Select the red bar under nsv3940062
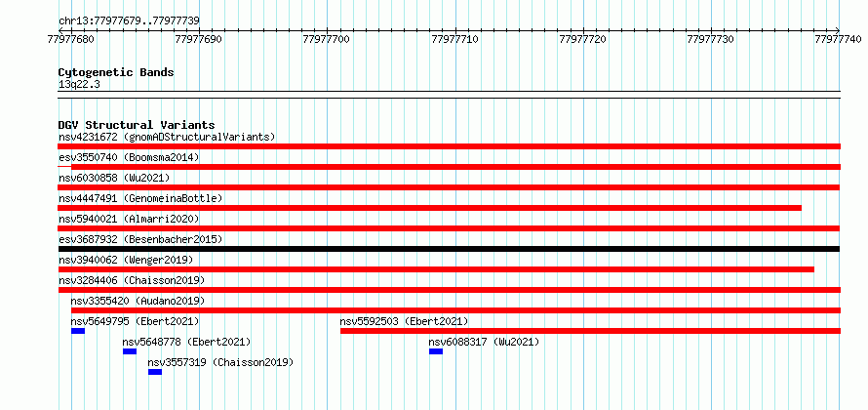 point(436,269)
